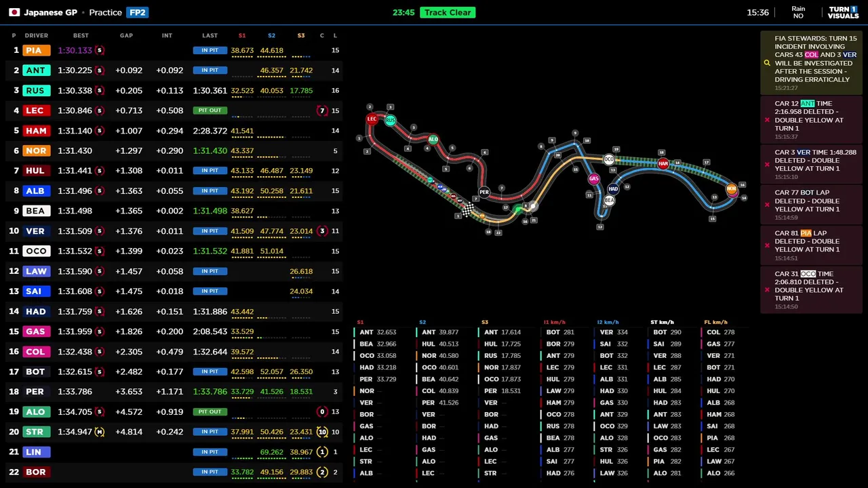Click the clock time 15:36
Screen dimensions: 868x488
coord(757,12)
